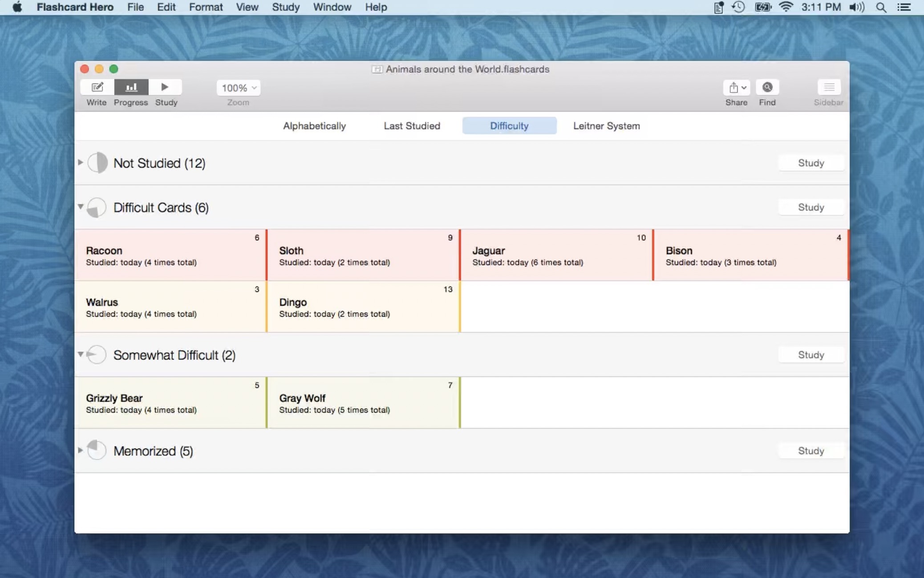The width and height of the screenshot is (924, 578).
Task: Switch to the Leitner System tab
Action: pos(606,126)
